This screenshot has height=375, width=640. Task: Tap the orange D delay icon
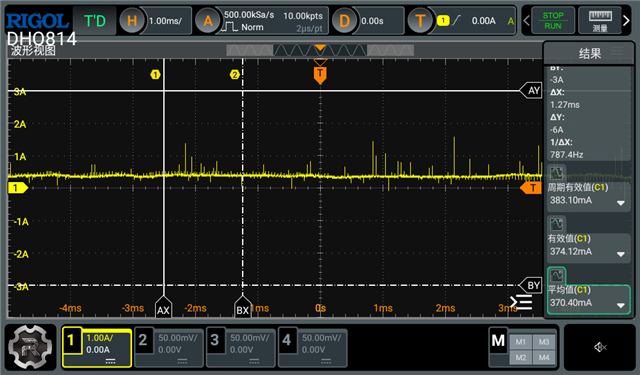[x=344, y=20]
